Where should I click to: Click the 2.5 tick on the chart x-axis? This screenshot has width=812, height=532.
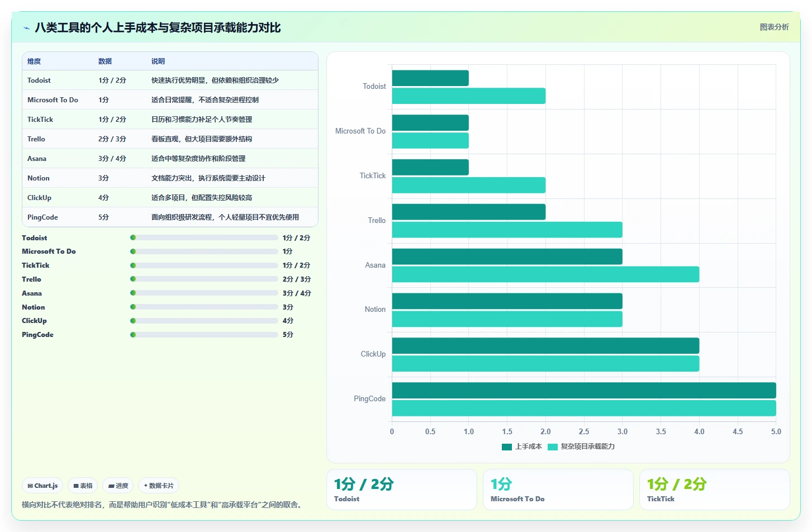pos(584,431)
